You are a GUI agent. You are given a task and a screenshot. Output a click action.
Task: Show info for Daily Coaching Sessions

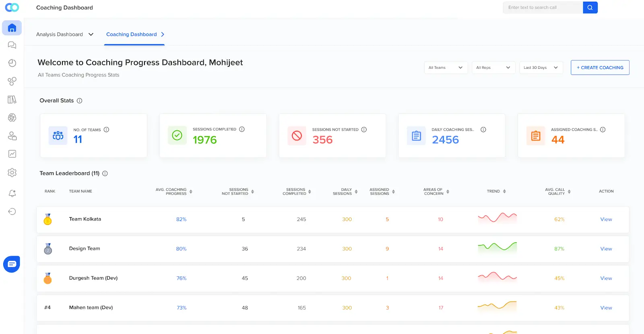pos(483,130)
